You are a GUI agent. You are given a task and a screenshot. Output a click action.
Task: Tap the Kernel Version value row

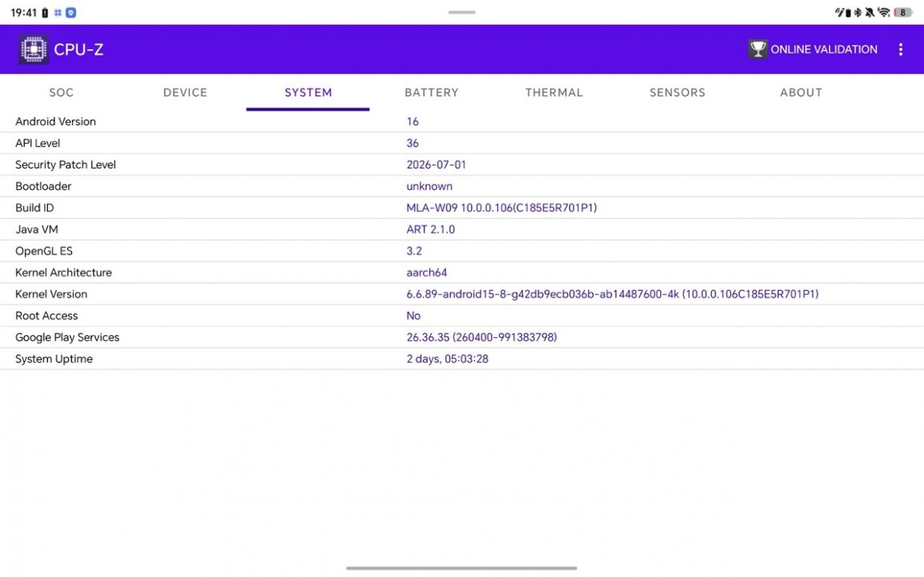(462, 294)
